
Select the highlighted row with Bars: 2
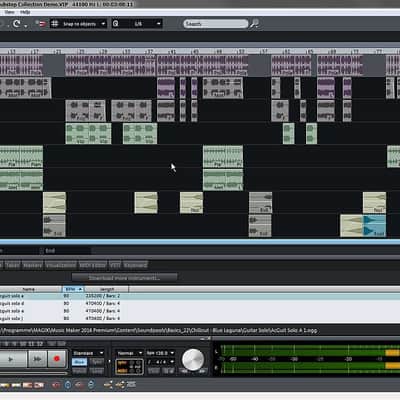click(x=200, y=296)
